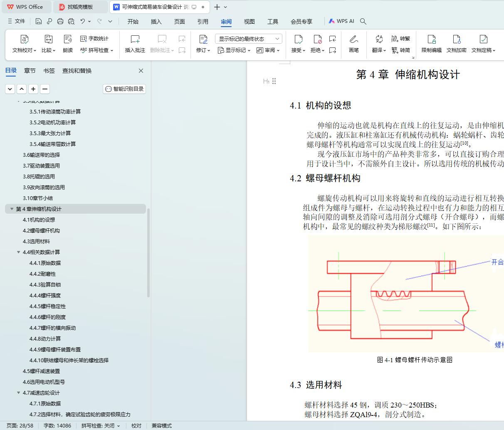This screenshot has height=430, width=504.
Task: Collapse the 第 4 章 tree node
Action: [12, 209]
